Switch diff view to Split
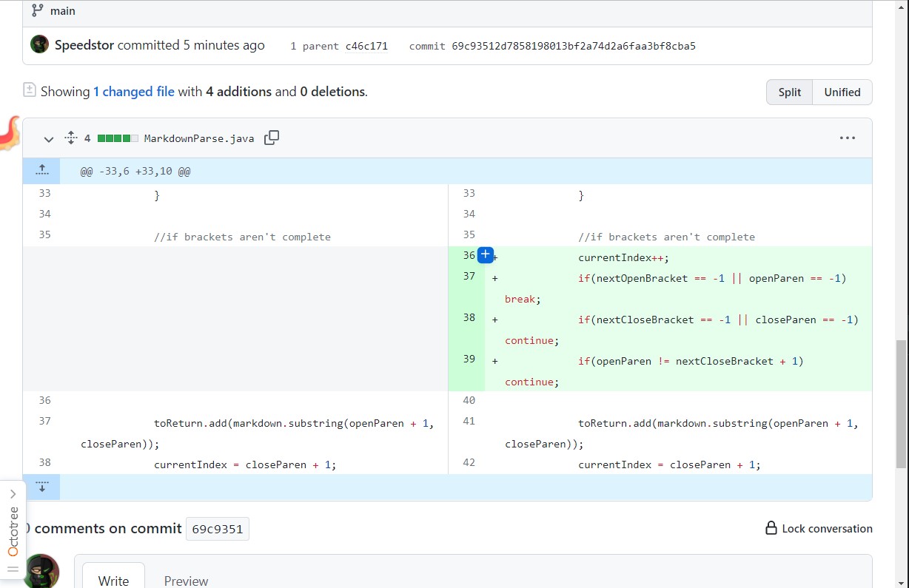The image size is (909, 588). point(789,92)
